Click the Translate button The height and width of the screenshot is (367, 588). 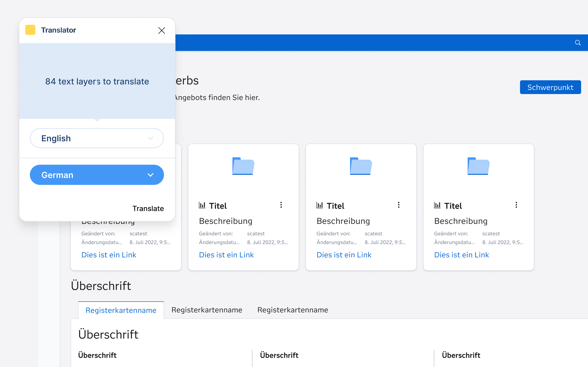pyautogui.click(x=148, y=208)
